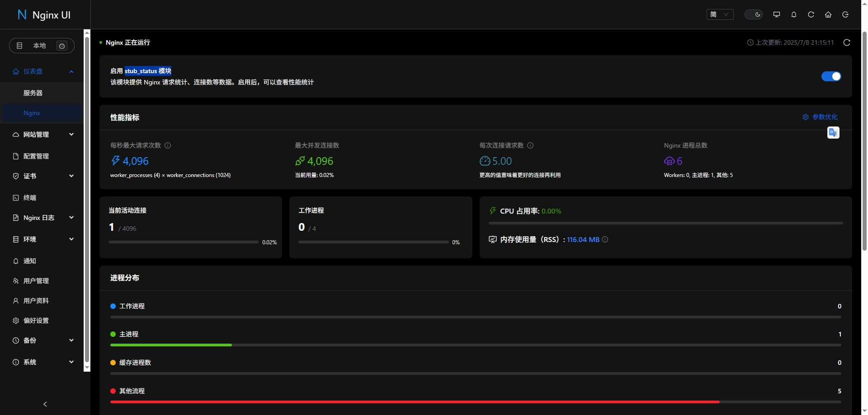Click the desktop monitor icon in header

[777, 14]
